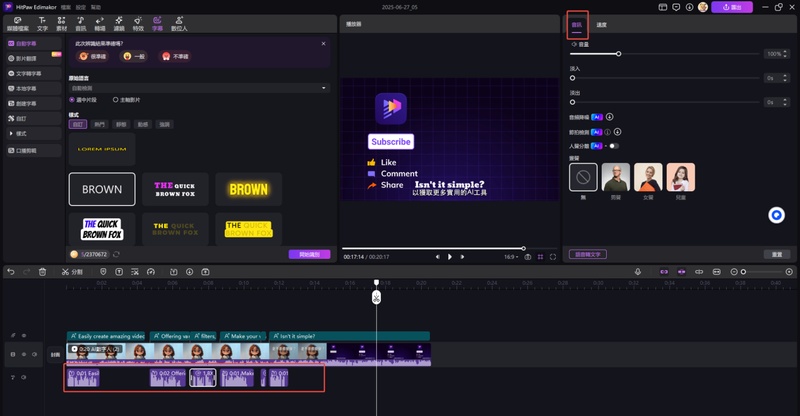Open the 原始語言 language dropdown

[x=198, y=88]
